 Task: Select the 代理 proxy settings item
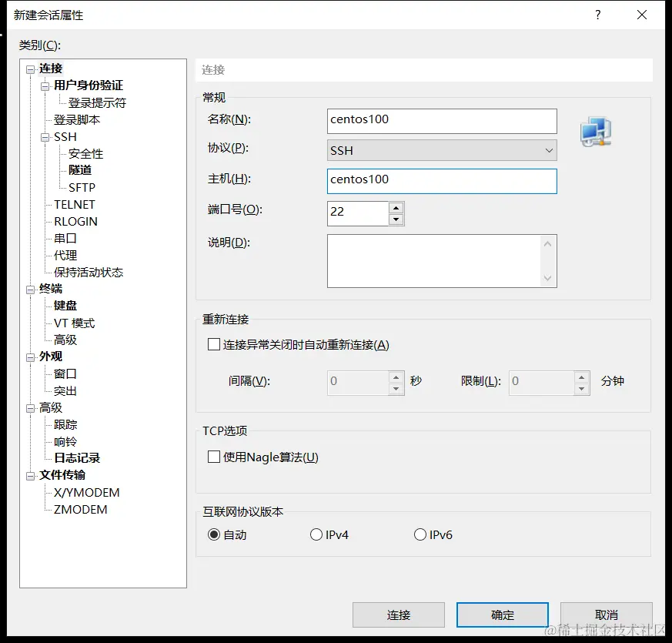(x=65, y=255)
